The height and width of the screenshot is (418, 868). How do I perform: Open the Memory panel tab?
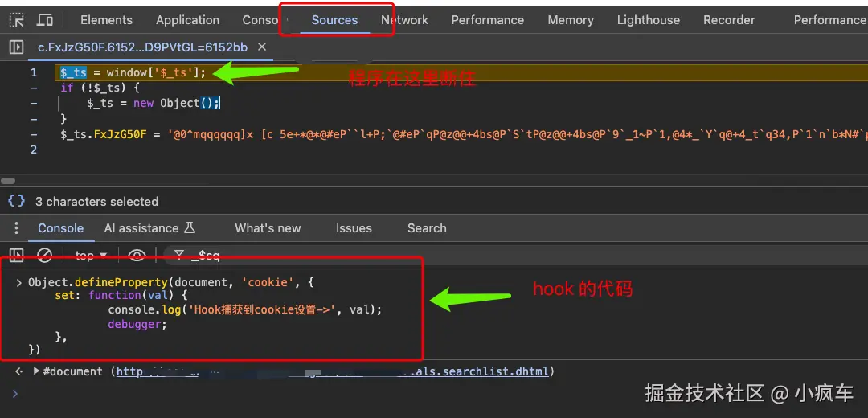(571, 20)
